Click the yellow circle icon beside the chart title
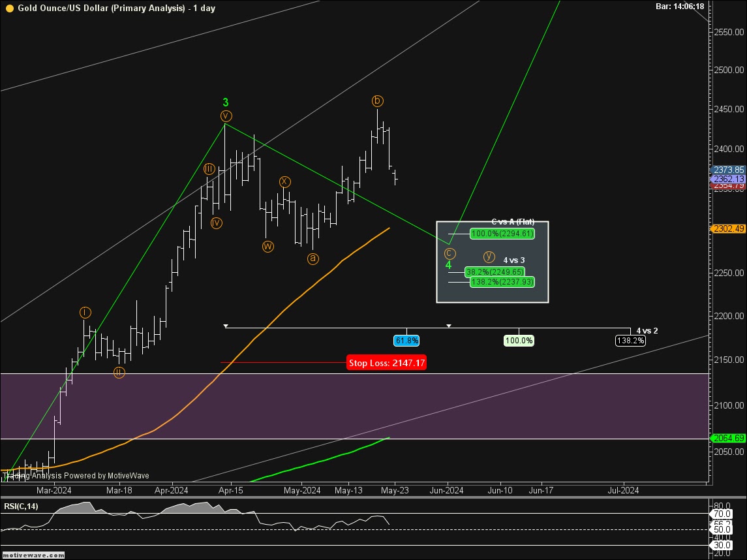The image size is (747, 560). (9, 8)
